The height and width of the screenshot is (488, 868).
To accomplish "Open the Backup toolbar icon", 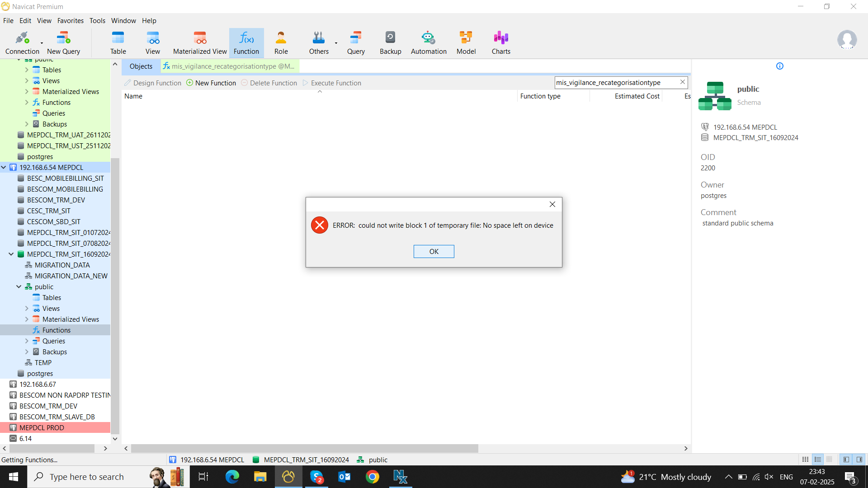I will pos(390,43).
